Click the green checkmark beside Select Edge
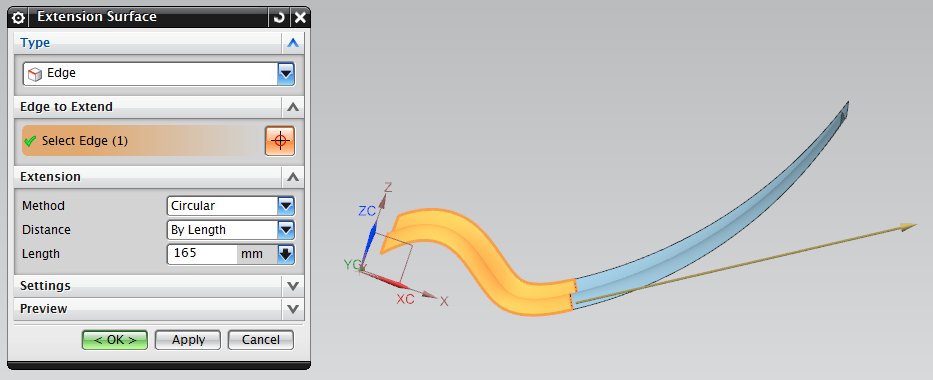933x380 pixels. (30, 142)
